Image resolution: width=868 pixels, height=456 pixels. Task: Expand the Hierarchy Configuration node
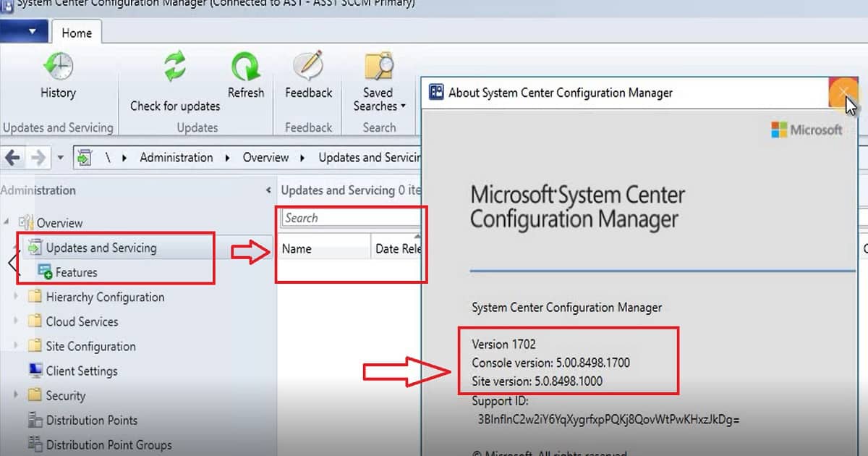(16, 297)
